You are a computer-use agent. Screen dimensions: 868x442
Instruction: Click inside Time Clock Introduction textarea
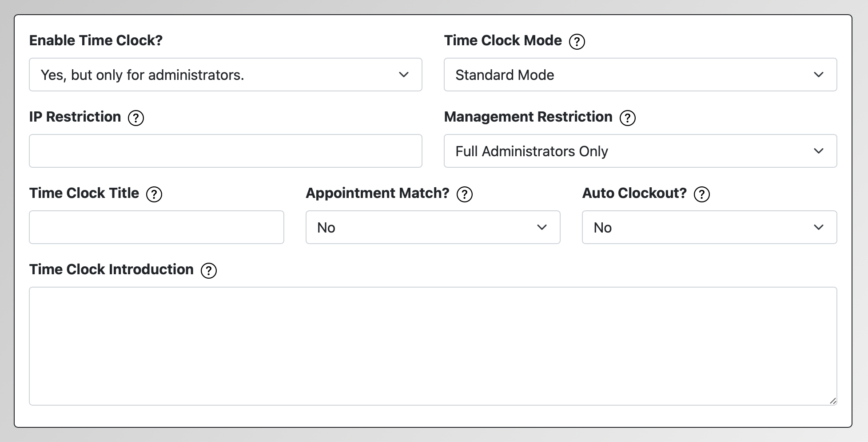[433, 346]
